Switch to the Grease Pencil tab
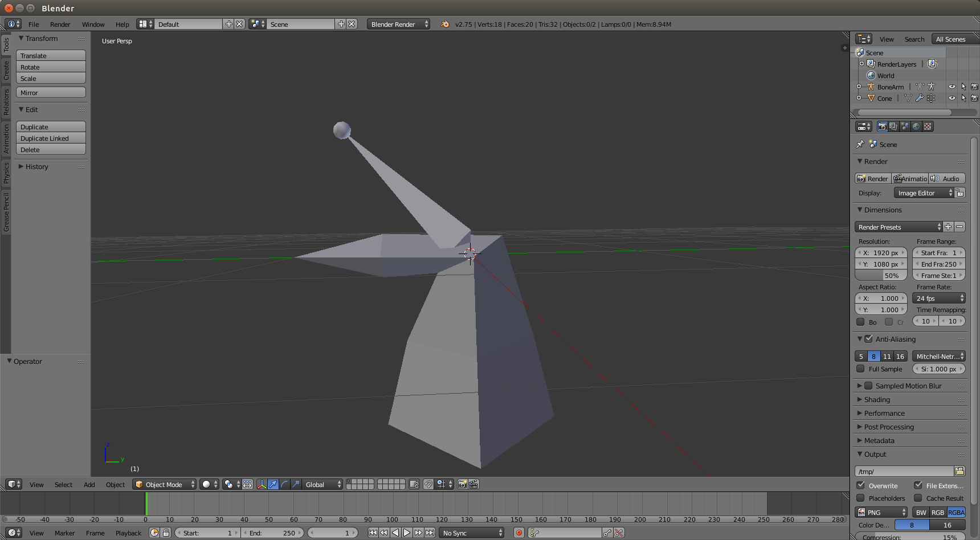 coord(6,212)
